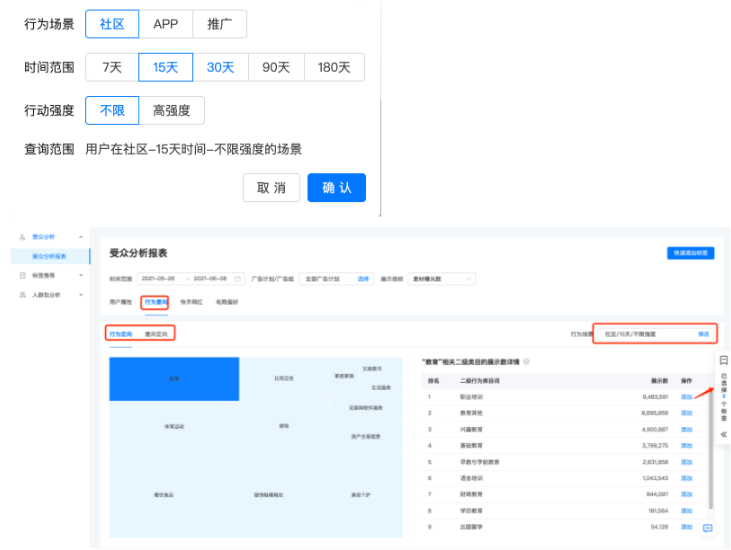Click 添加 for the 学历教育 row
Viewport: 731px width, 550px height.
[x=686, y=511]
